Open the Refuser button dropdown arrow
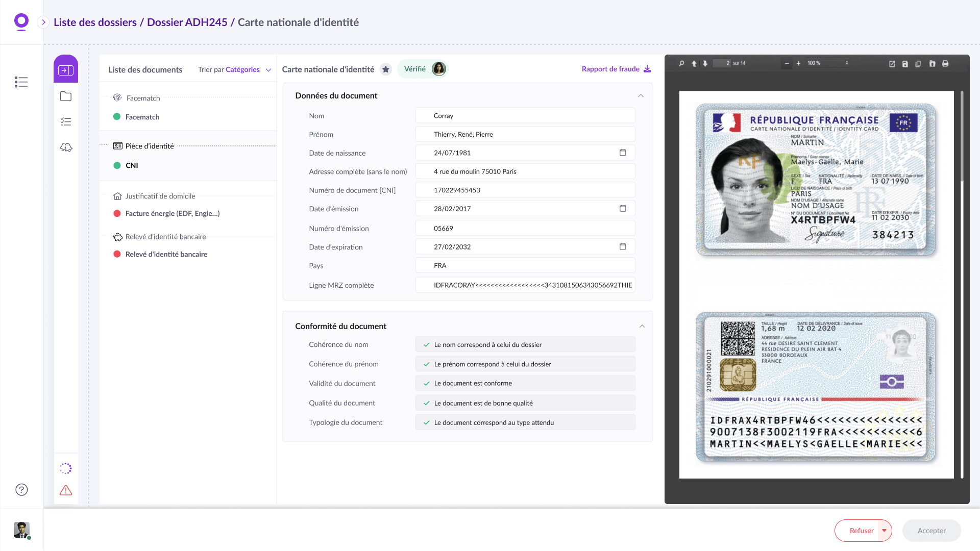The image size is (980, 551). (885, 531)
